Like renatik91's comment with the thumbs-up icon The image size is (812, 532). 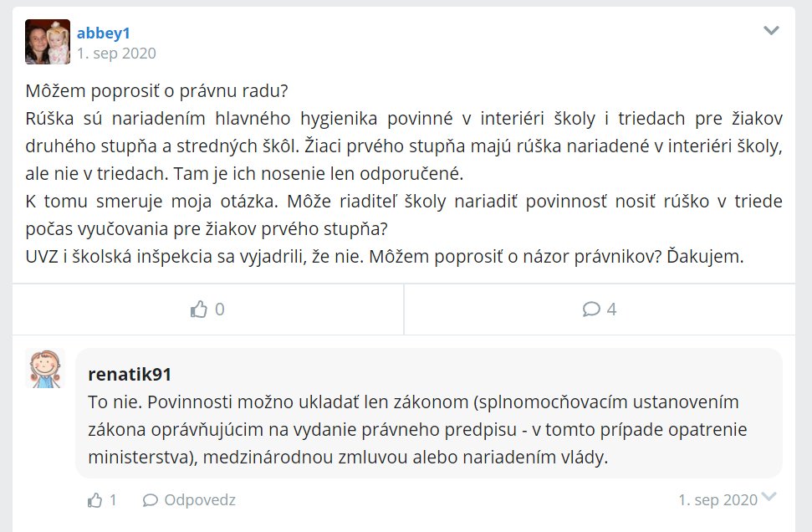click(x=94, y=500)
